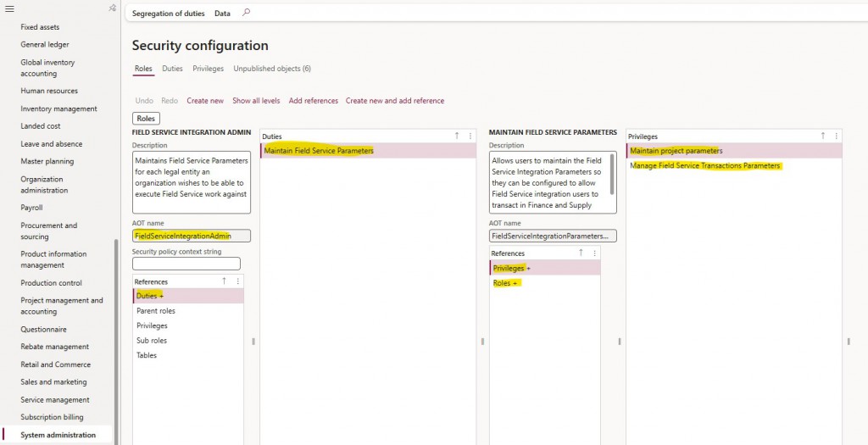Select Sub roles reference

point(188,341)
